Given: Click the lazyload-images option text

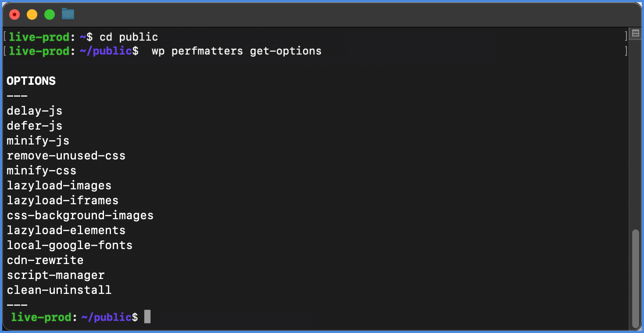Looking at the screenshot, I should pyautogui.click(x=59, y=185).
